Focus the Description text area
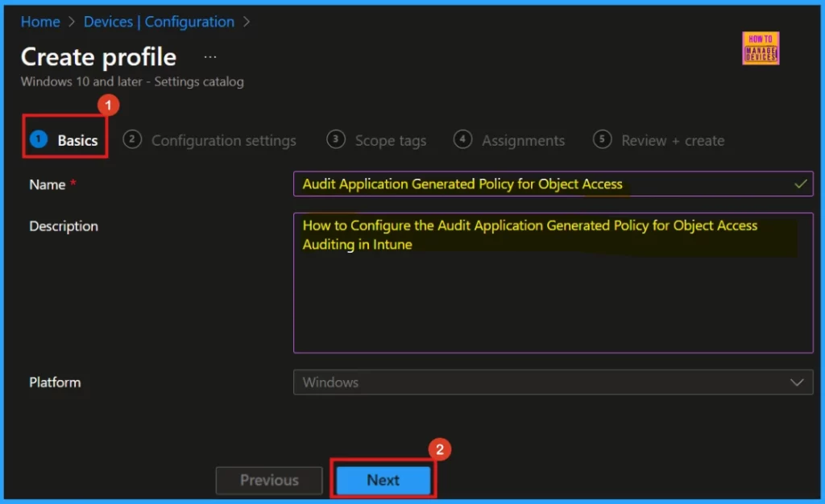 (x=553, y=283)
